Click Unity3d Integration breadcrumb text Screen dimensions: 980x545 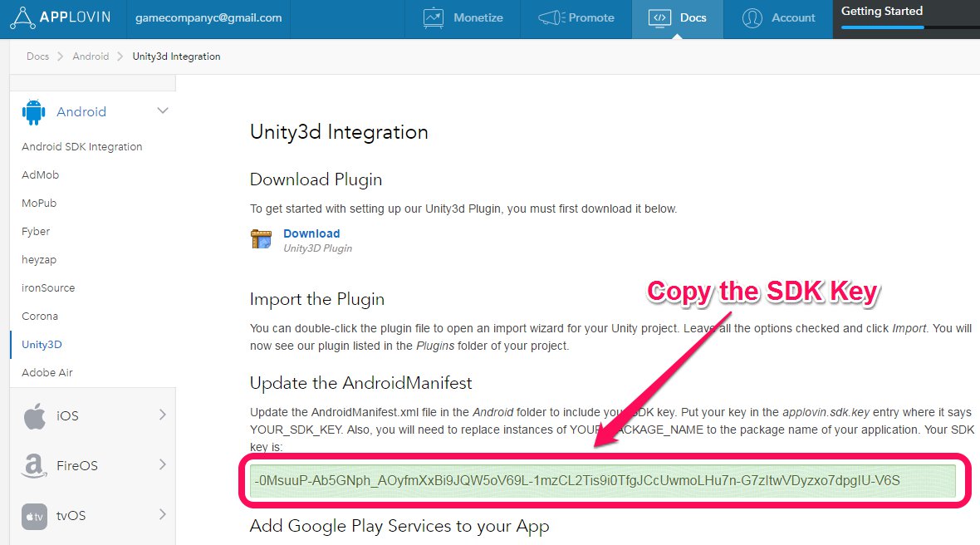click(x=176, y=56)
